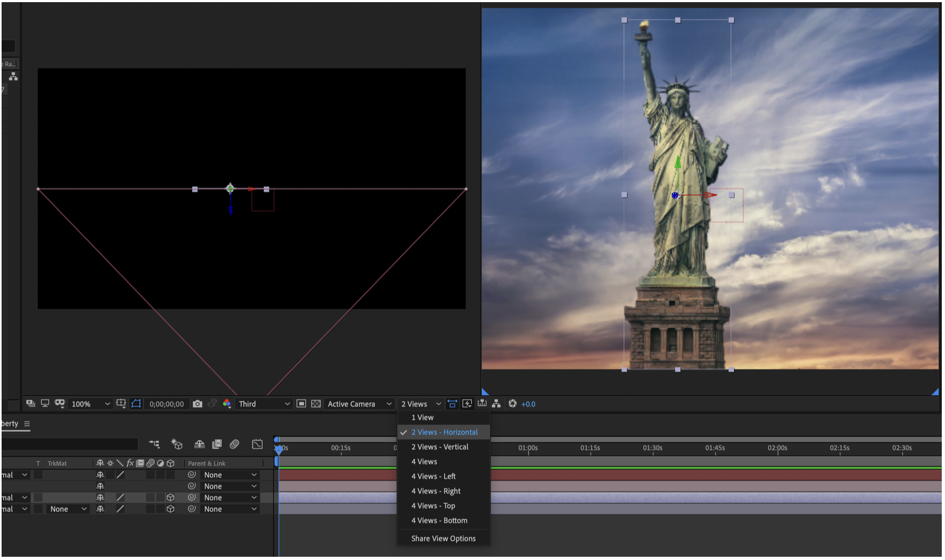This screenshot has width=945, height=560.
Task: Click the Flowchart icon in left panel
Action: pos(13,77)
